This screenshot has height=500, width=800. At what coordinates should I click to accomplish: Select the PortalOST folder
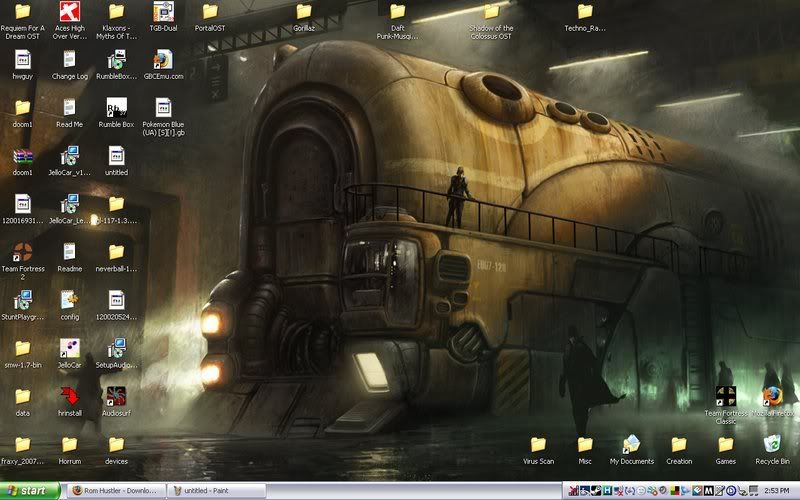click(210, 12)
